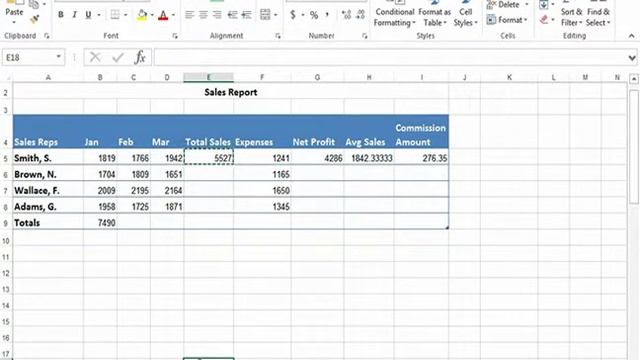Align text right
Viewport: 640px width, 360px height.
point(217,15)
